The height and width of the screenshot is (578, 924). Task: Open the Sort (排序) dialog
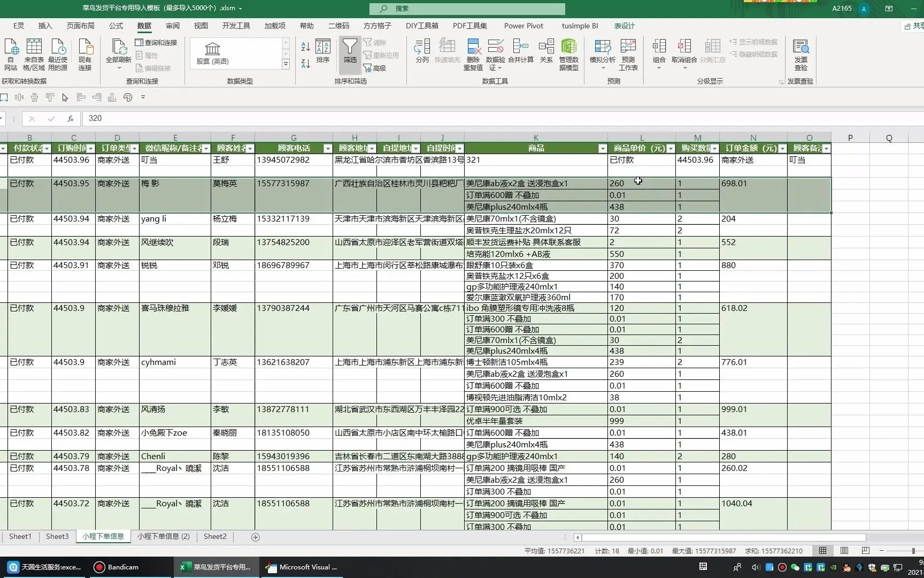[323, 51]
